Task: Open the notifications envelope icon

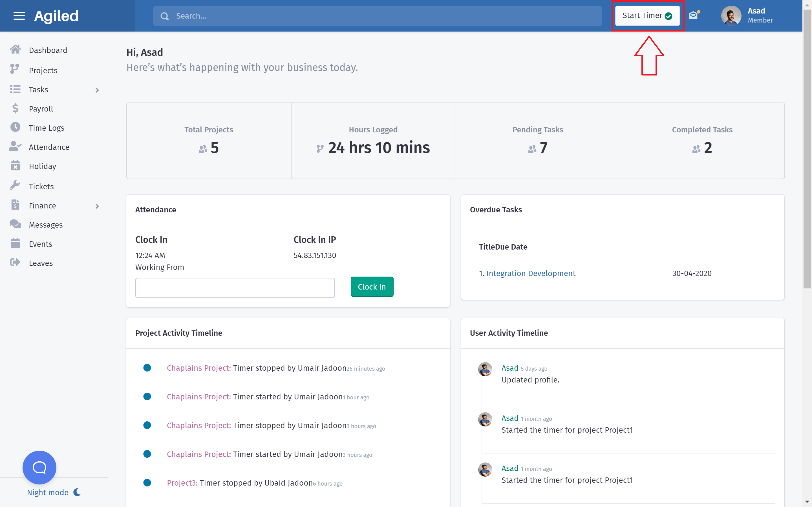Action: click(x=693, y=15)
